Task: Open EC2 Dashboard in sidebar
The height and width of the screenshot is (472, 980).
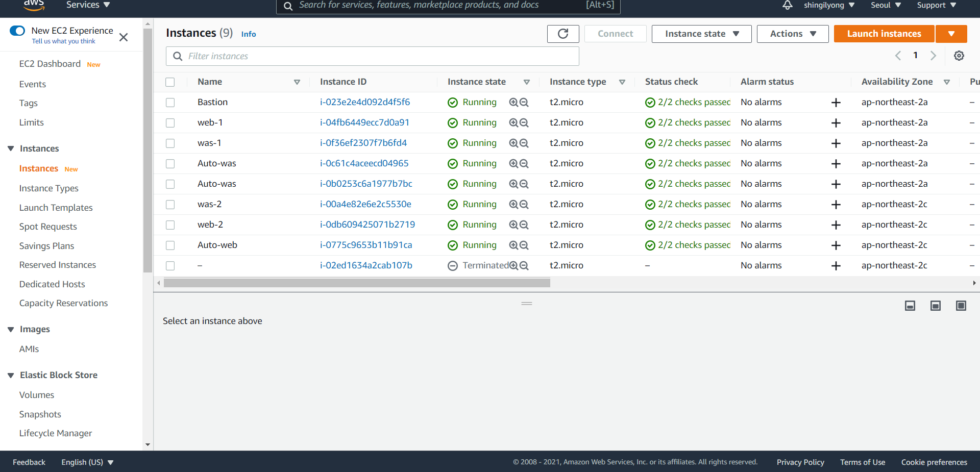Action: (50, 64)
